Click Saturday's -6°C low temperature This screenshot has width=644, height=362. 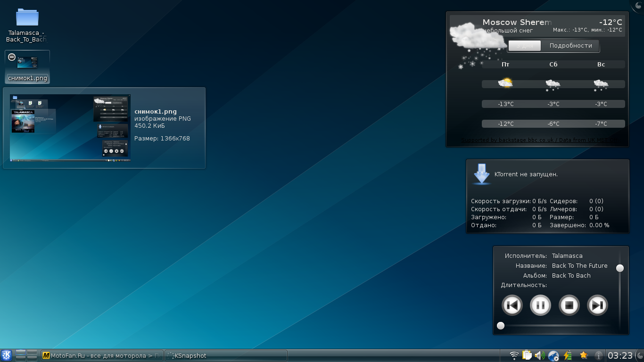click(x=553, y=124)
